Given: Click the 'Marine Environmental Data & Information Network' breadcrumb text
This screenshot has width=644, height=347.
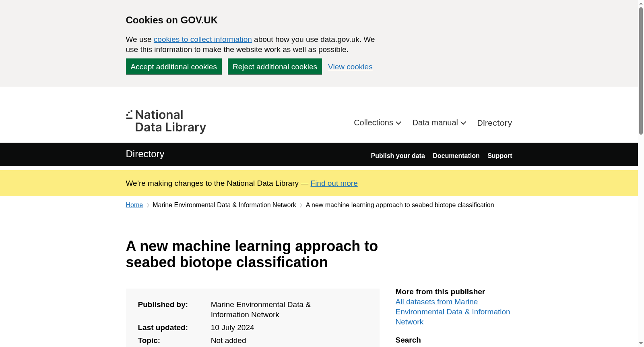Looking at the screenshot, I should tap(224, 205).
